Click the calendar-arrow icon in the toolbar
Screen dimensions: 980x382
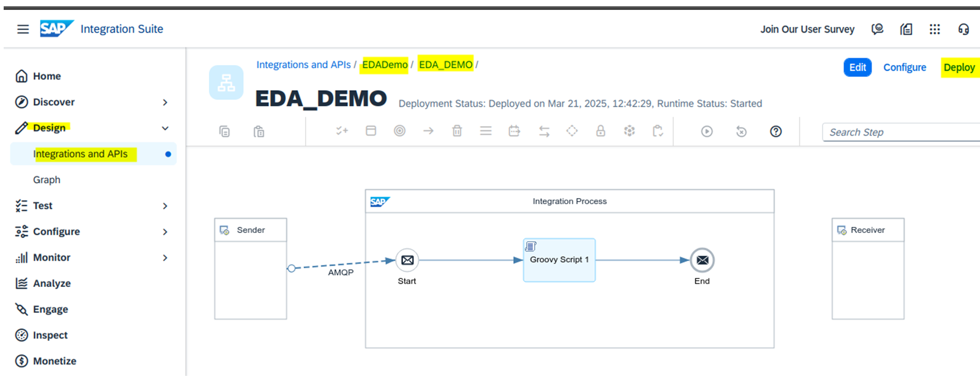click(514, 131)
